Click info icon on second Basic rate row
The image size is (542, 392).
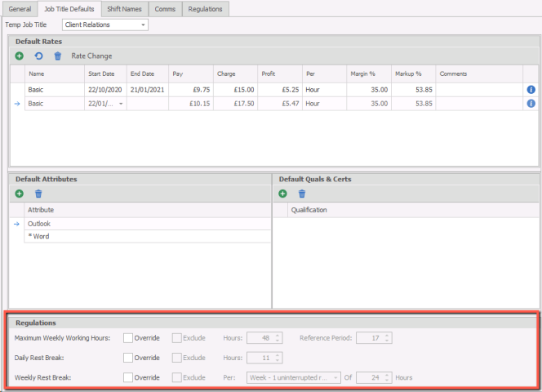tap(531, 104)
